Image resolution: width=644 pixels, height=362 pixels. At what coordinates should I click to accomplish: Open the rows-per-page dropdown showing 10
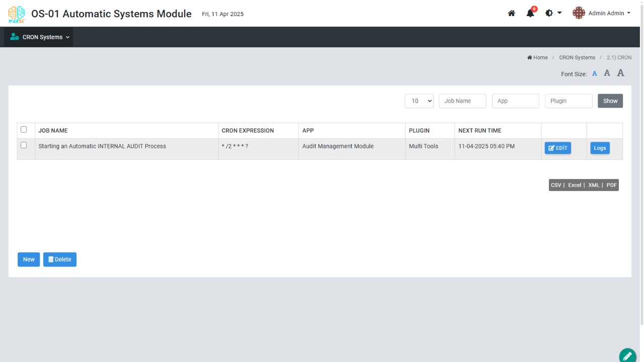419,101
